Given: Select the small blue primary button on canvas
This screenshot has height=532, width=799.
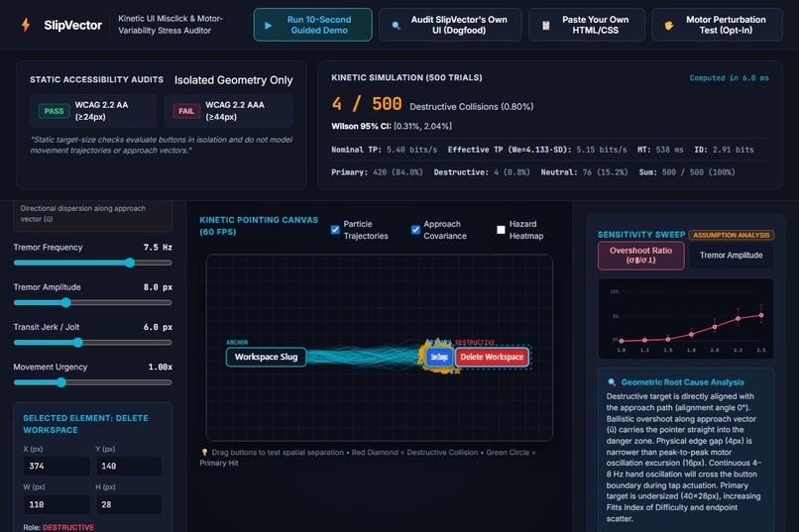Looking at the screenshot, I should (439, 357).
